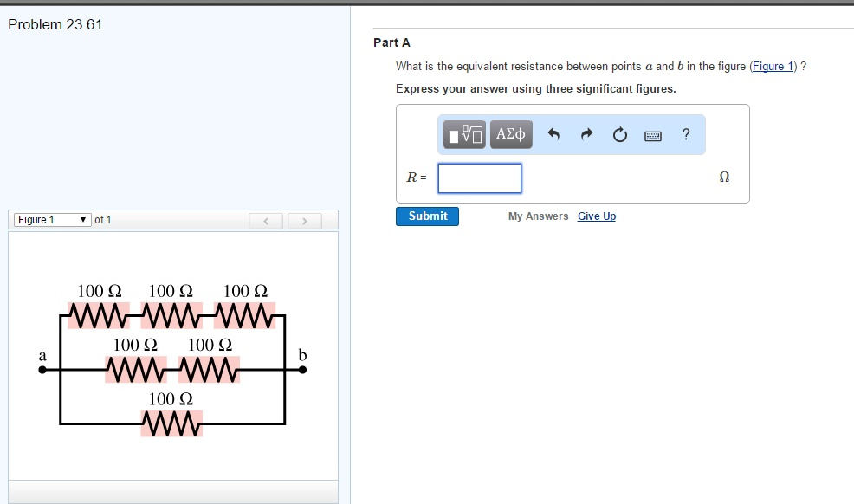Image resolution: width=854 pixels, height=504 pixels.
Task: Click the reset answer icon
Action: 619,134
